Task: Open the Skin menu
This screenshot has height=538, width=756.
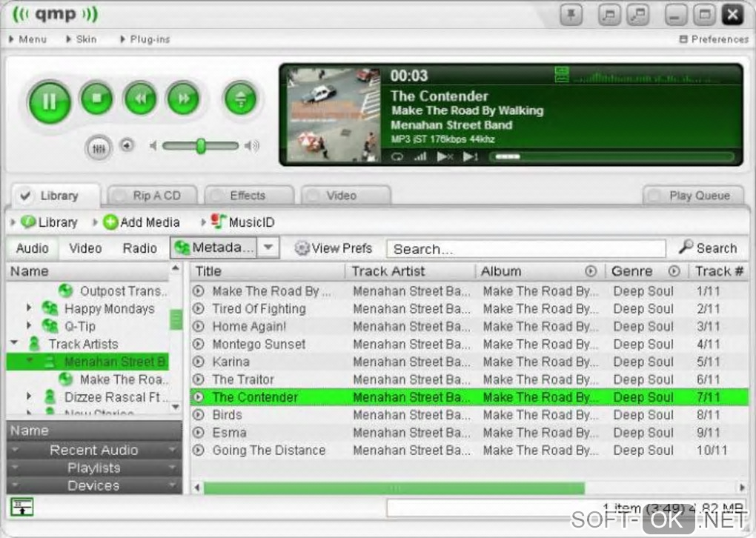Action: coord(82,39)
